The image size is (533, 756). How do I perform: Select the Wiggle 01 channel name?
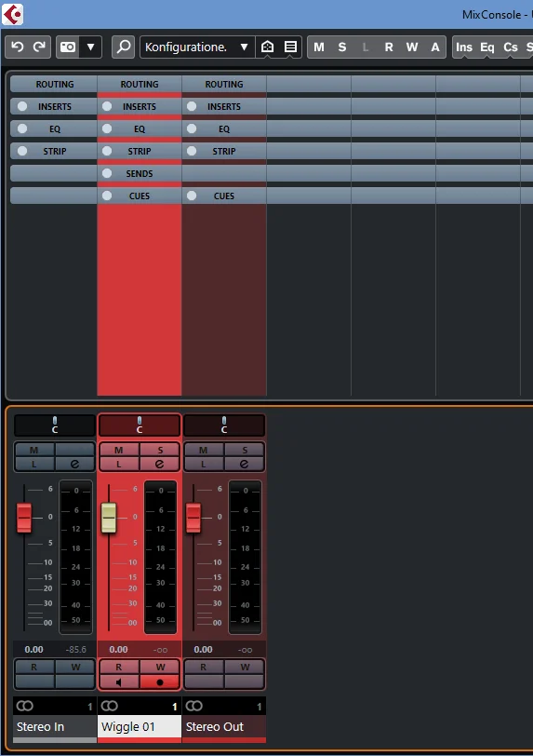tap(140, 726)
